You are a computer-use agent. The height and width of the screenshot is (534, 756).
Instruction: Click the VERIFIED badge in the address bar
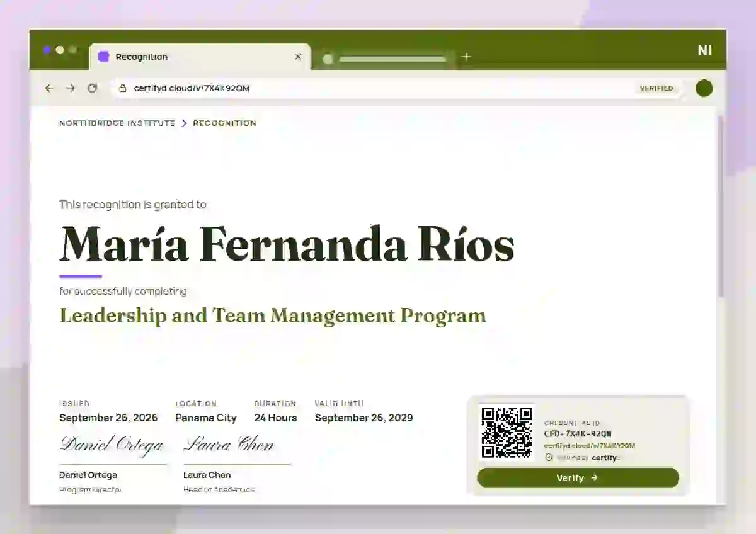(x=656, y=88)
